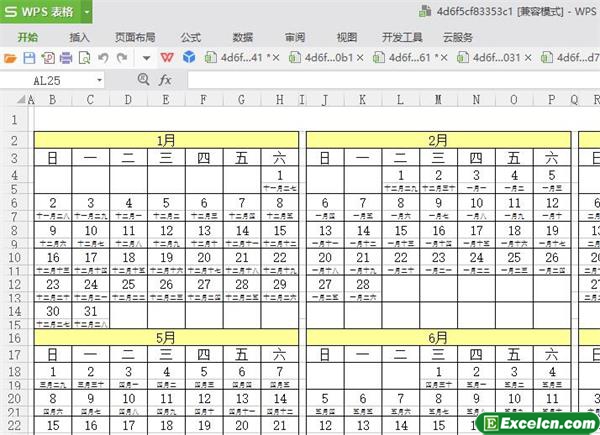The height and width of the screenshot is (435, 600).
Task: Click the blue cube icon
Action: pyautogui.click(x=189, y=58)
